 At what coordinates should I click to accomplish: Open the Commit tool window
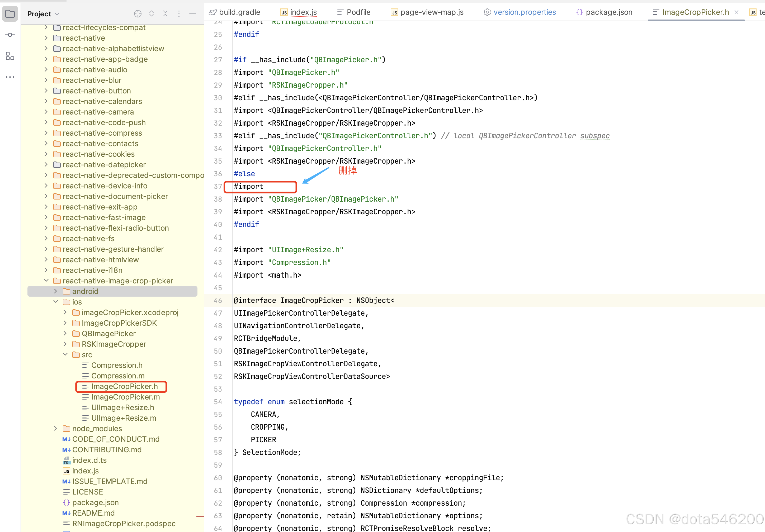tap(10, 34)
